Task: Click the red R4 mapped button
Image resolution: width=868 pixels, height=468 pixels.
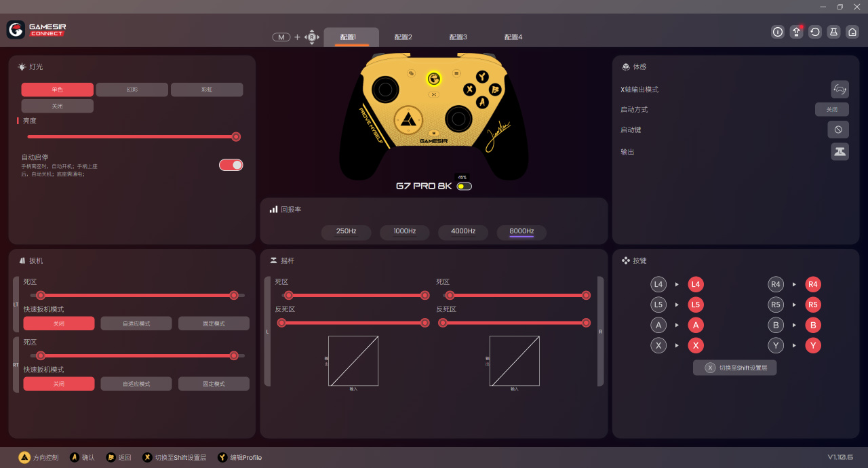Action: [x=813, y=285]
